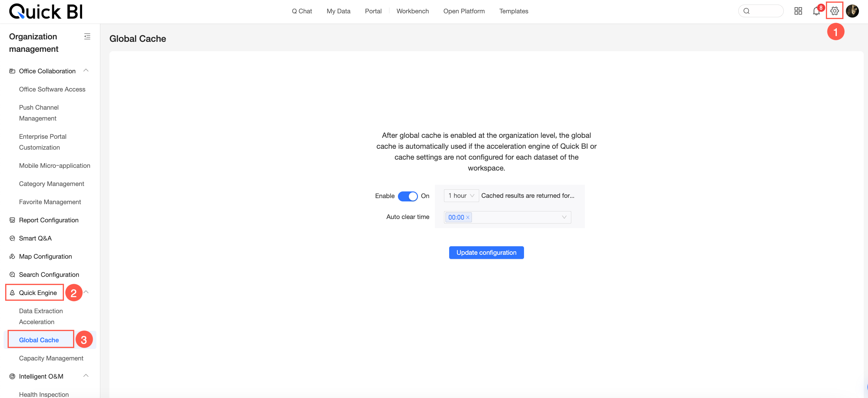
Task: Collapse the sidebar menu icon
Action: point(87,36)
